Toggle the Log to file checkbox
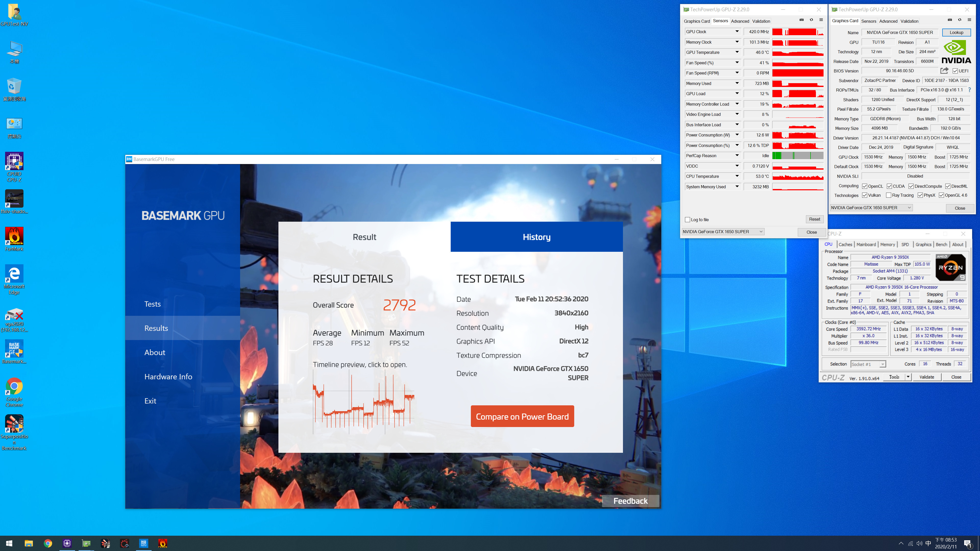Image resolution: width=980 pixels, height=551 pixels. tap(688, 220)
